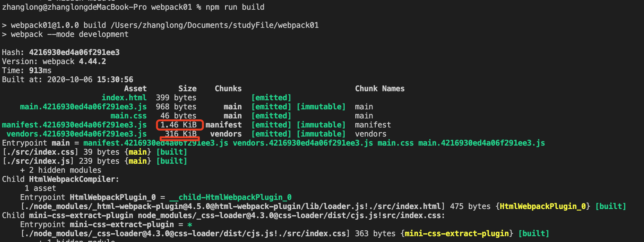Image resolution: width=644 pixels, height=242 pixels.
Task: Click the underlined 316 KiB size value
Action: (x=181, y=134)
